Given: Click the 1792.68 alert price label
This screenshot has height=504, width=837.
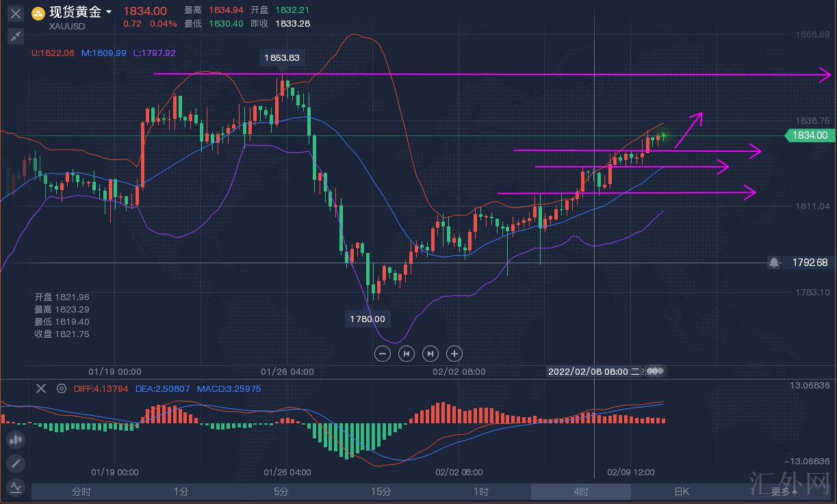Looking at the screenshot, I should click(x=810, y=263).
